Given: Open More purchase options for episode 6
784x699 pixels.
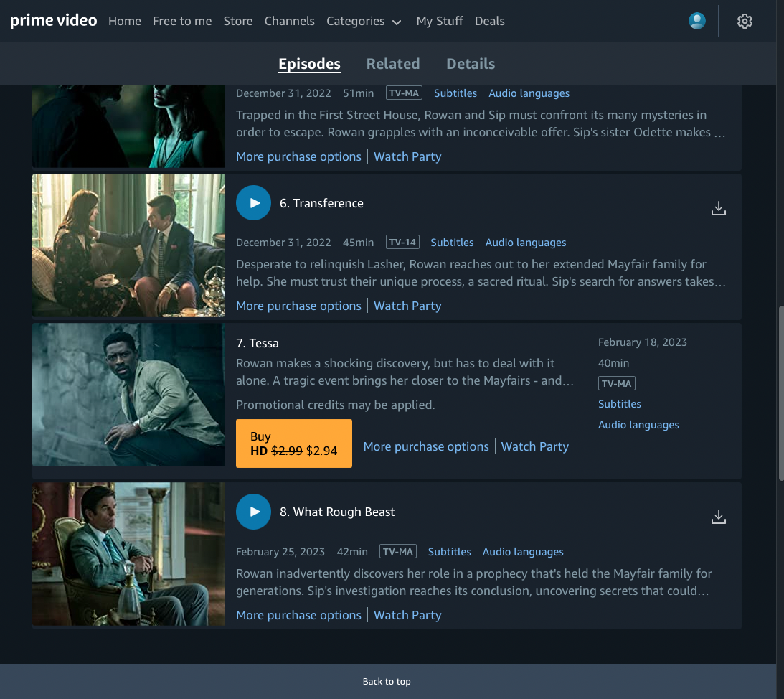Looking at the screenshot, I should coord(298,306).
